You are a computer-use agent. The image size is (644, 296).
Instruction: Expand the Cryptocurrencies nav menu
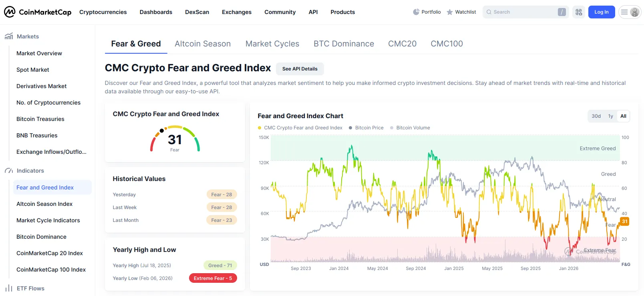pyautogui.click(x=103, y=12)
